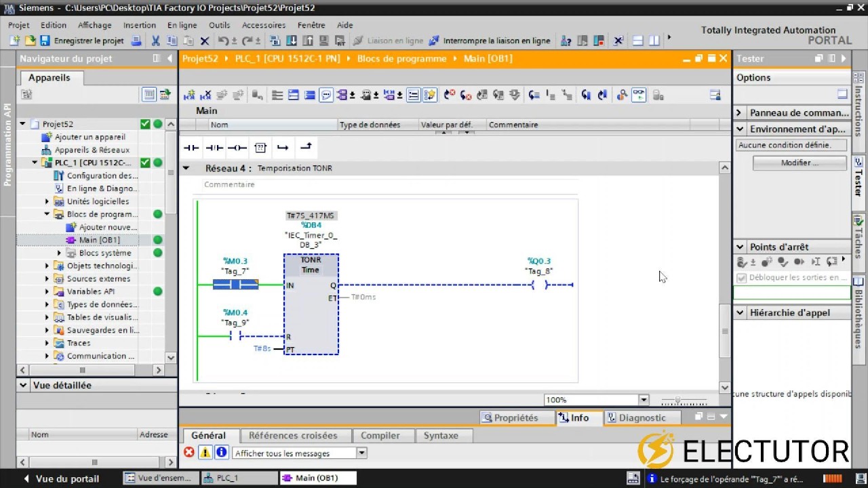This screenshot has width=868, height=488.
Task: Click the print icon in toolbar
Action: pyautogui.click(x=136, y=41)
